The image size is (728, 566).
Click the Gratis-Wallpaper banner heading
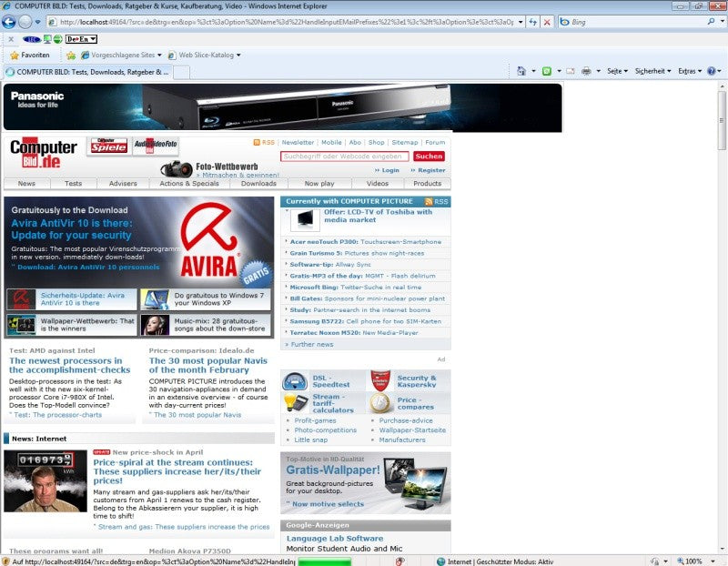(x=333, y=470)
